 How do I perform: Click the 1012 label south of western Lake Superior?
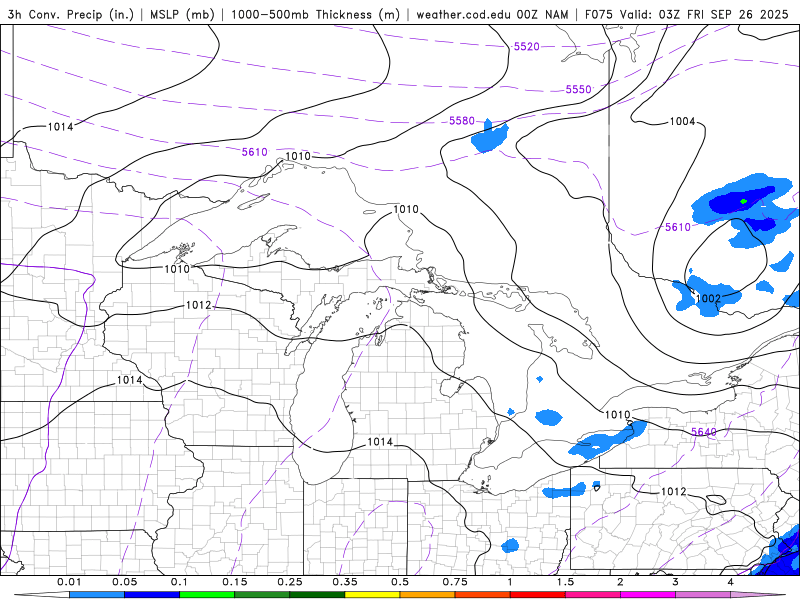(x=198, y=305)
